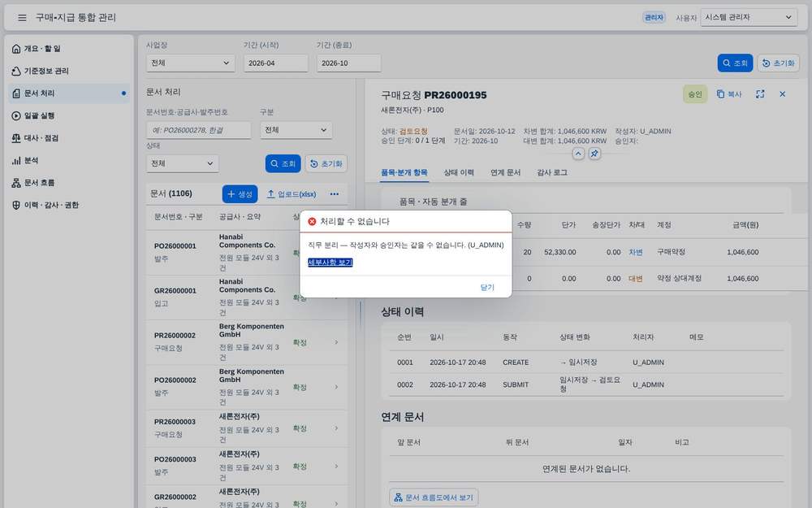The image size is (812, 508).
Task: Open the hamburger navigation menu
Action: (x=22, y=18)
